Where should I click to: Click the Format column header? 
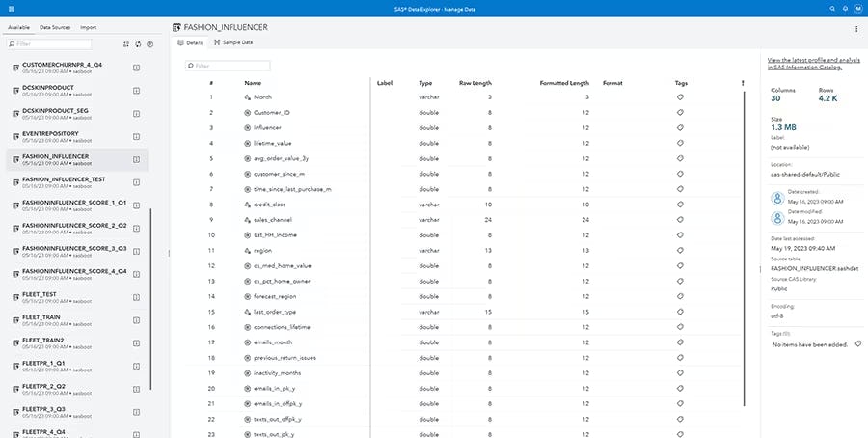pos(612,83)
